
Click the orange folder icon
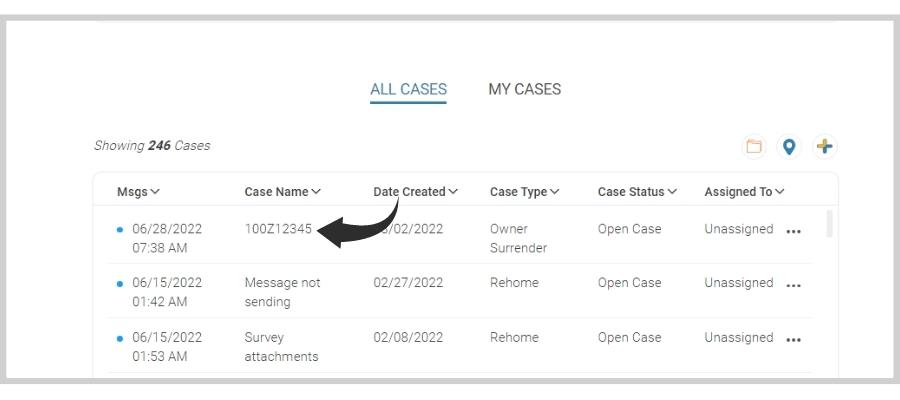pos(754,146)
